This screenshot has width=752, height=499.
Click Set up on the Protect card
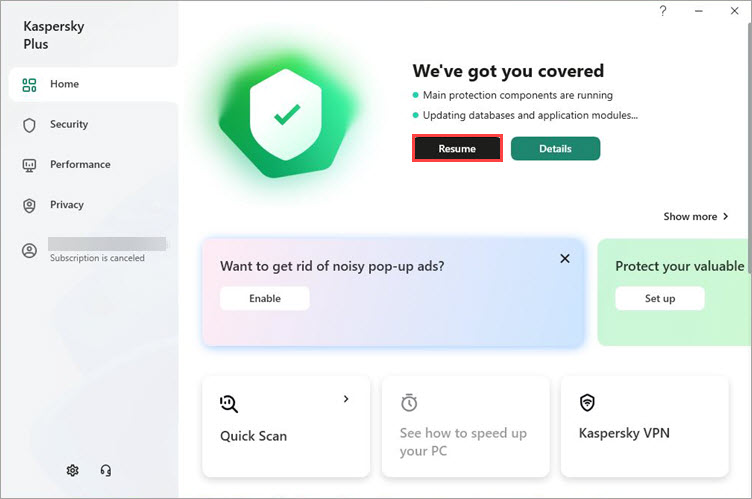click(x=660, y=298)
